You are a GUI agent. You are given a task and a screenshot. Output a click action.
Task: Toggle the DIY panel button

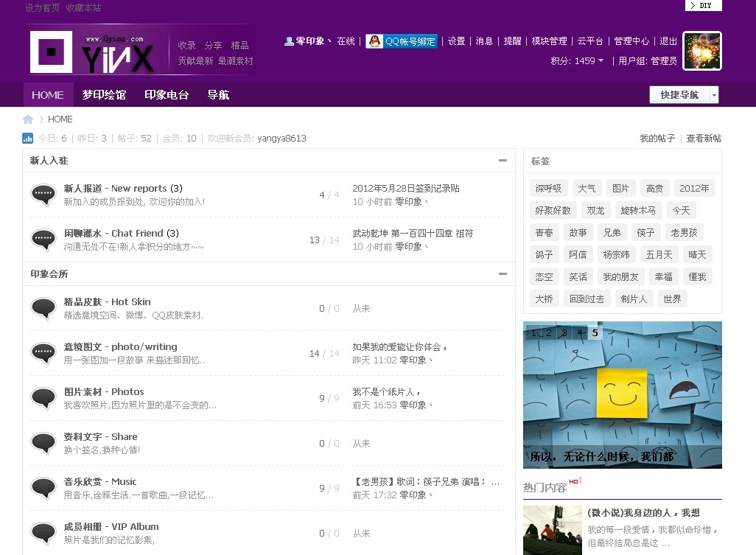pos(703,5)
